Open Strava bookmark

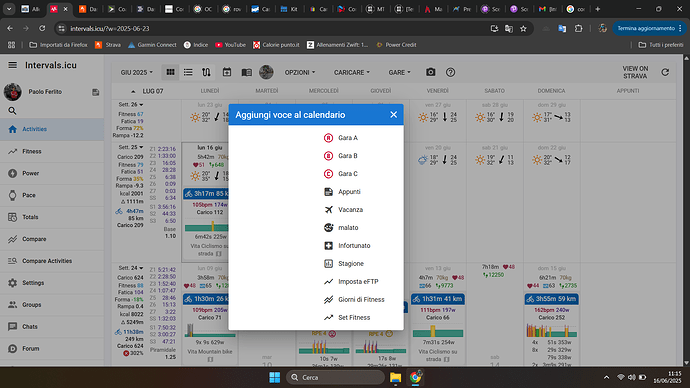(108, 45)
